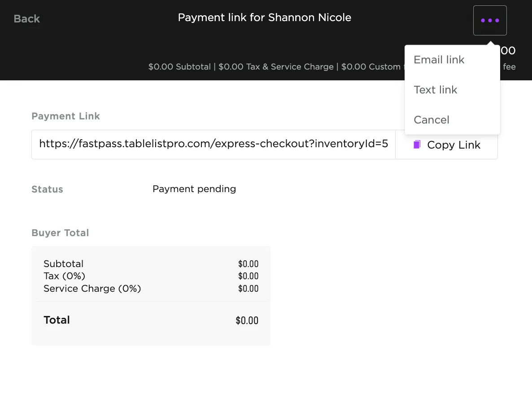This screenshot has height=395, width=532.
Task: Select the Tax (0%) row label
Action: pyautogui.click(x=64, y=276)
